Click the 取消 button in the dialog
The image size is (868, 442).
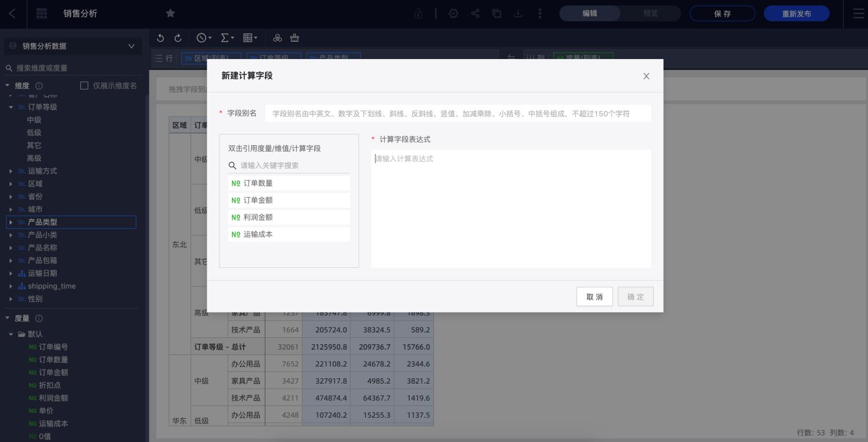(594, 296)
